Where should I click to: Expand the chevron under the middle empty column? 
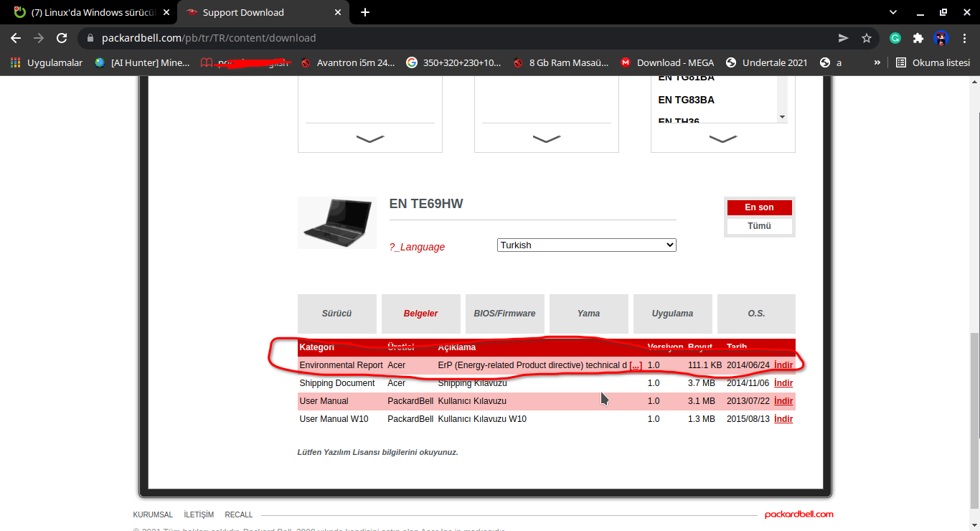pyautogui.click(x=546, y=138)
